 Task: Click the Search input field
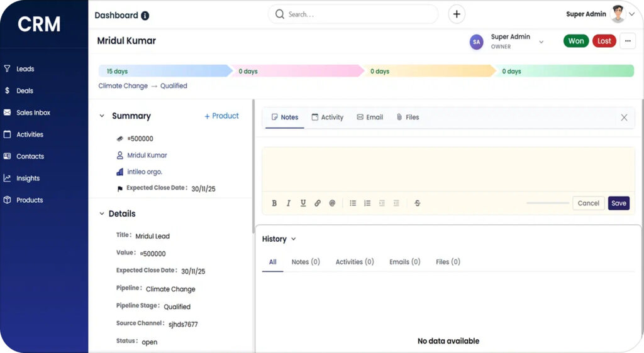[358, 14]
